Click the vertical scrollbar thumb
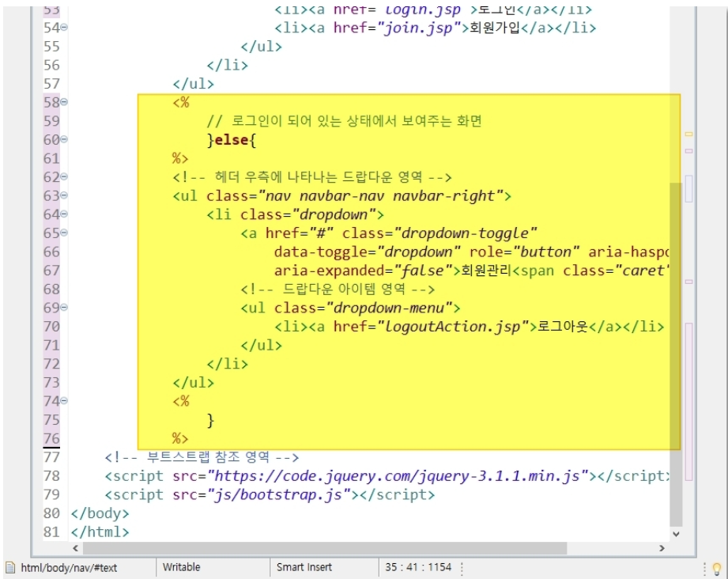The width and height of the screenshot is (728, 579). pos(676,354)
